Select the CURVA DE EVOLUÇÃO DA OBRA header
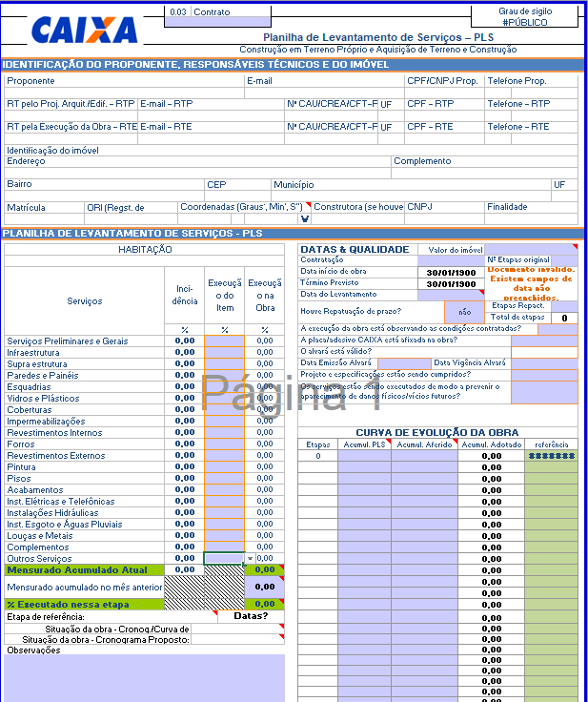The image size is (588, 702). coord(437,433)
